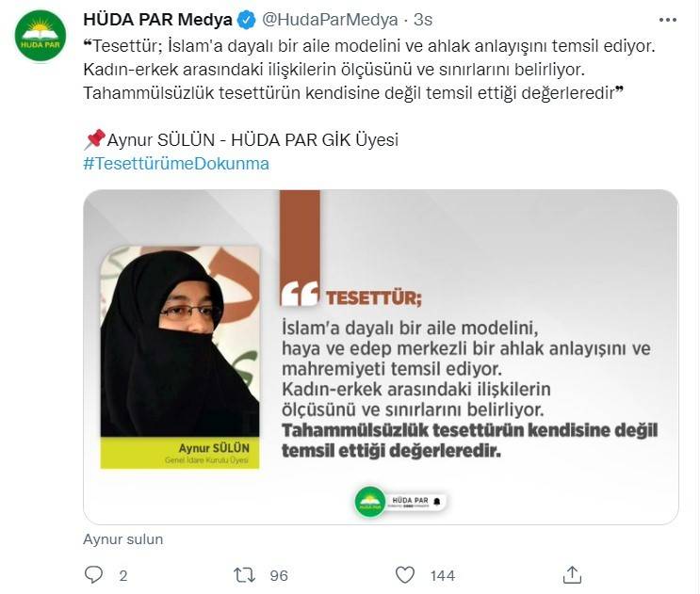Like the tweet with the heart icon
Screen dimensions: 700x594
(x=405, y=575)
